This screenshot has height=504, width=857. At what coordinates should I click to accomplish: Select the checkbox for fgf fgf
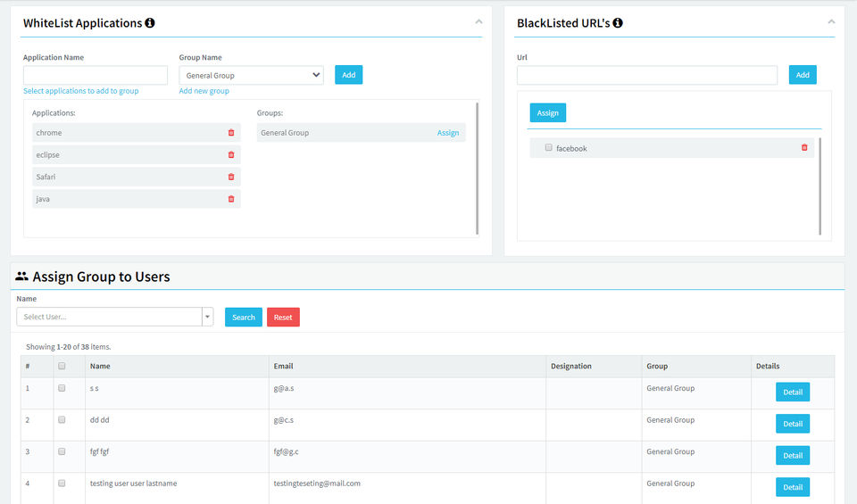click(x=62, y=451)
